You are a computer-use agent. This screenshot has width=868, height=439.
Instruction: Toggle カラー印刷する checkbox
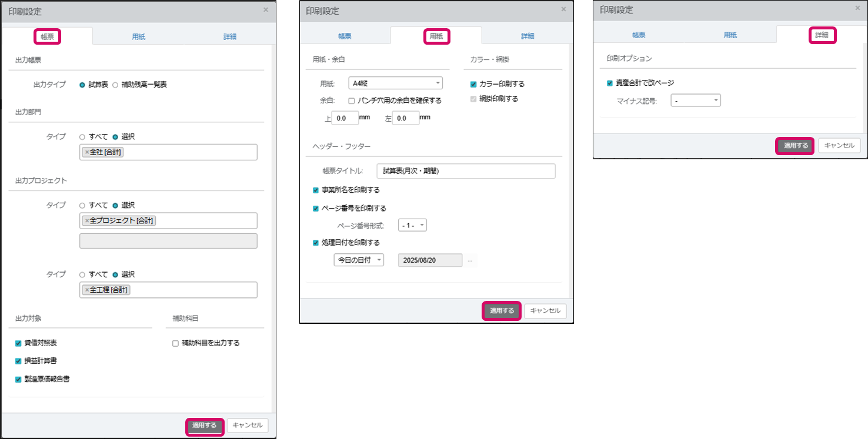pyautogui.click(x=473, y=85)
